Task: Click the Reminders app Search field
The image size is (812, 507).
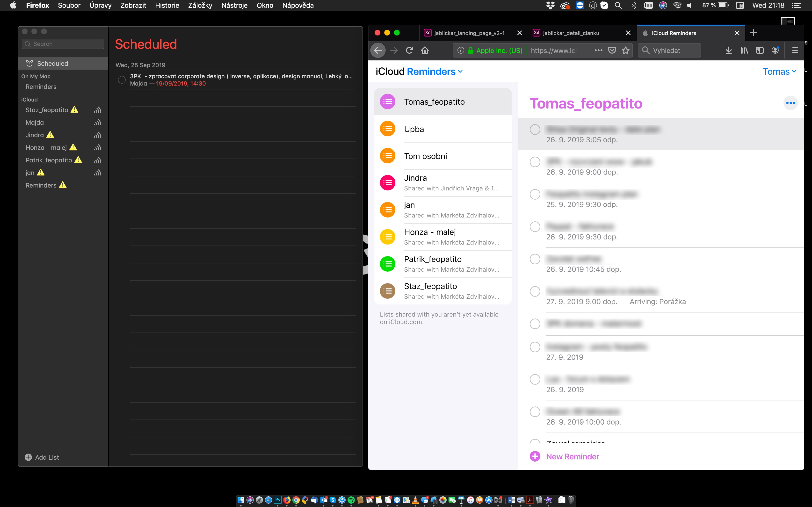Action: tap(63, 44)
